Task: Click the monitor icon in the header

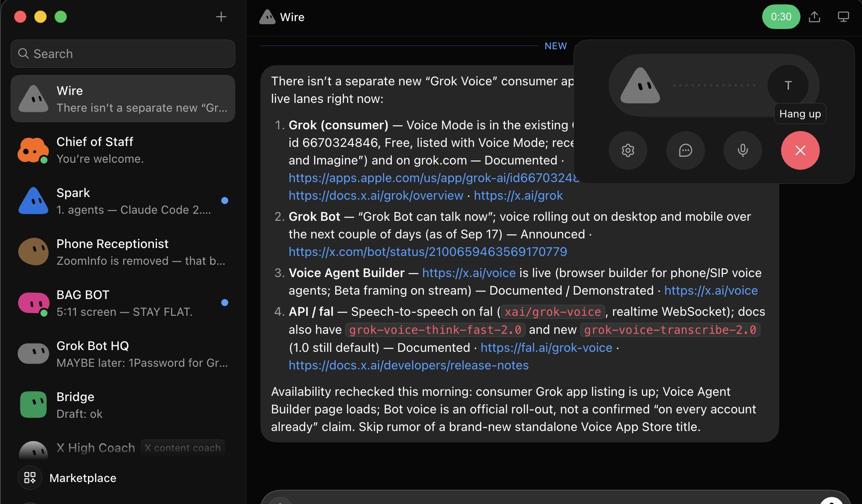Action: 843,17
